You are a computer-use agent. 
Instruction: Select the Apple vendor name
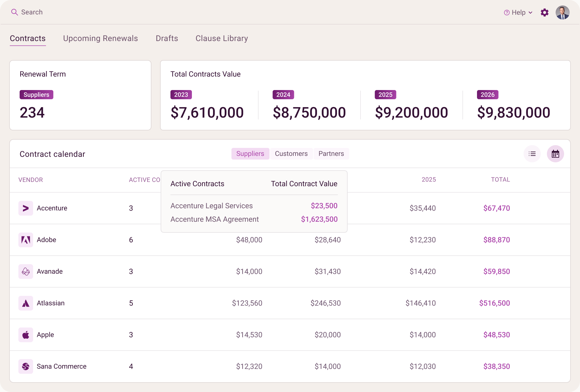(x=45, y=335)
